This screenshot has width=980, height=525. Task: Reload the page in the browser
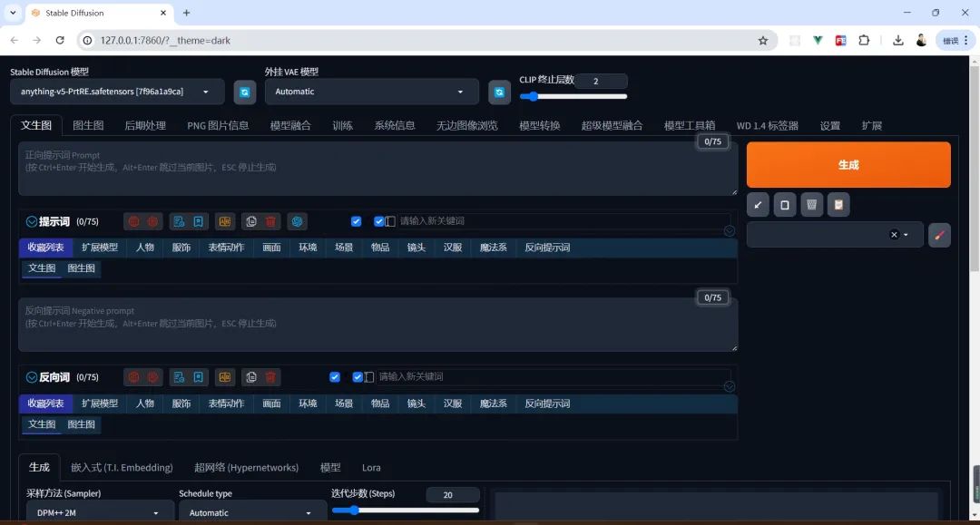[x=60, y=40]
